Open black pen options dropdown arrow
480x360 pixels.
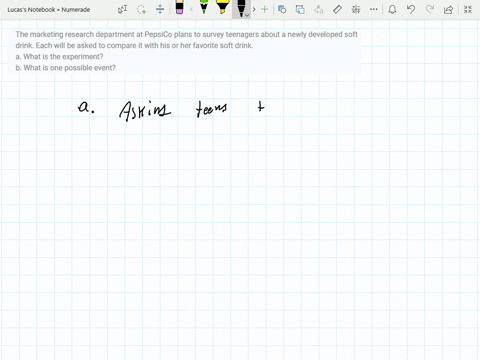click(x=247, y=15)
